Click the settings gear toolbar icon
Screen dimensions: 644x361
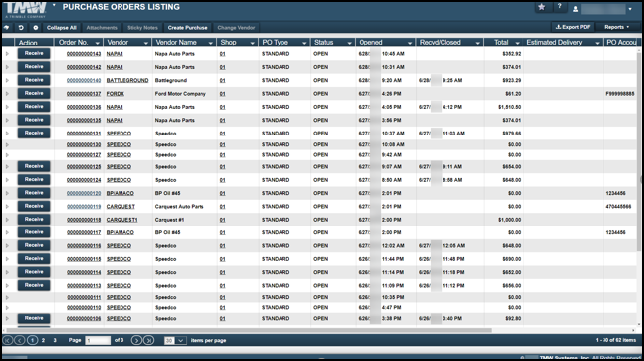(x=35, y=27)
